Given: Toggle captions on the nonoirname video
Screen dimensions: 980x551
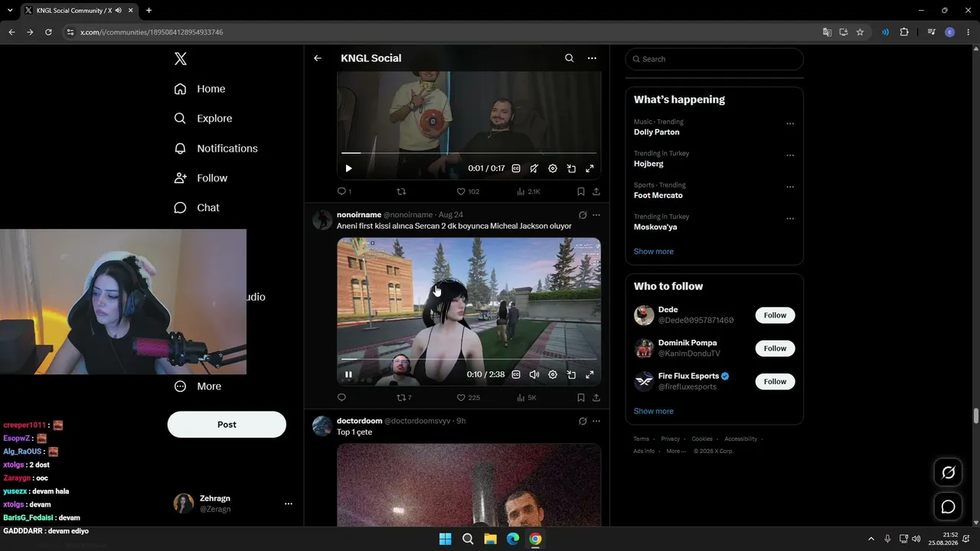Looking at the screenshot, I should click(x=516, y=374).
